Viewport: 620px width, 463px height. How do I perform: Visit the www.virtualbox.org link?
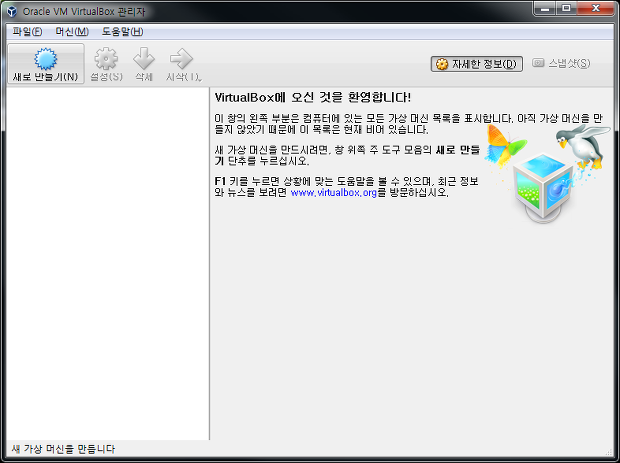click(333, 193)
